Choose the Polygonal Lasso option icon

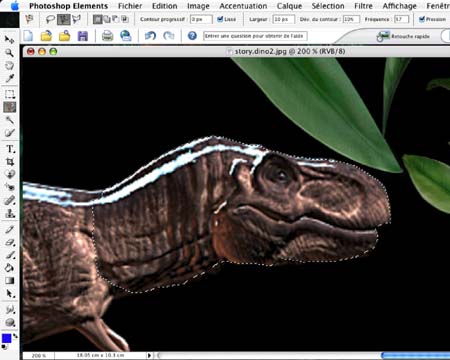point(76,19)
